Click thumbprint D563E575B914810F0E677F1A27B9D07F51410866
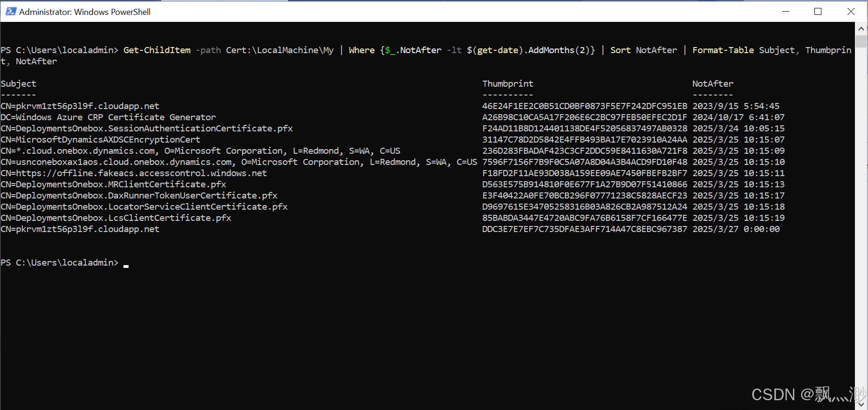 click(585, 184)
